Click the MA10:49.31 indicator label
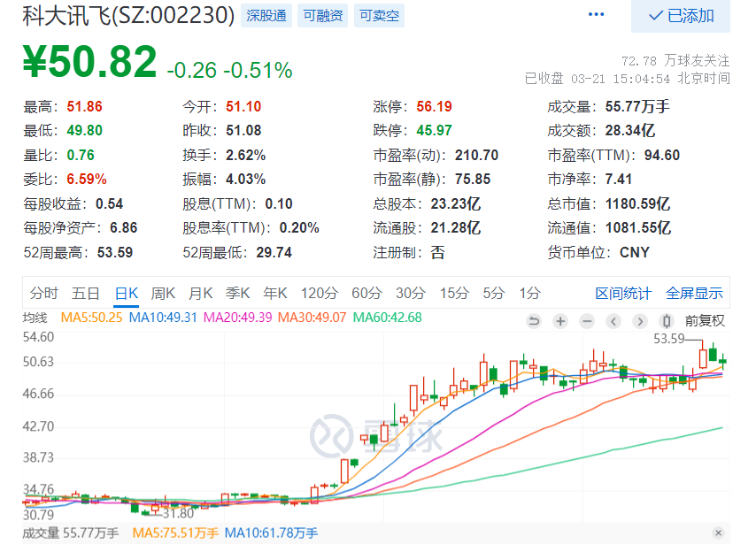756x544 pixels. [x=163, y=318]
